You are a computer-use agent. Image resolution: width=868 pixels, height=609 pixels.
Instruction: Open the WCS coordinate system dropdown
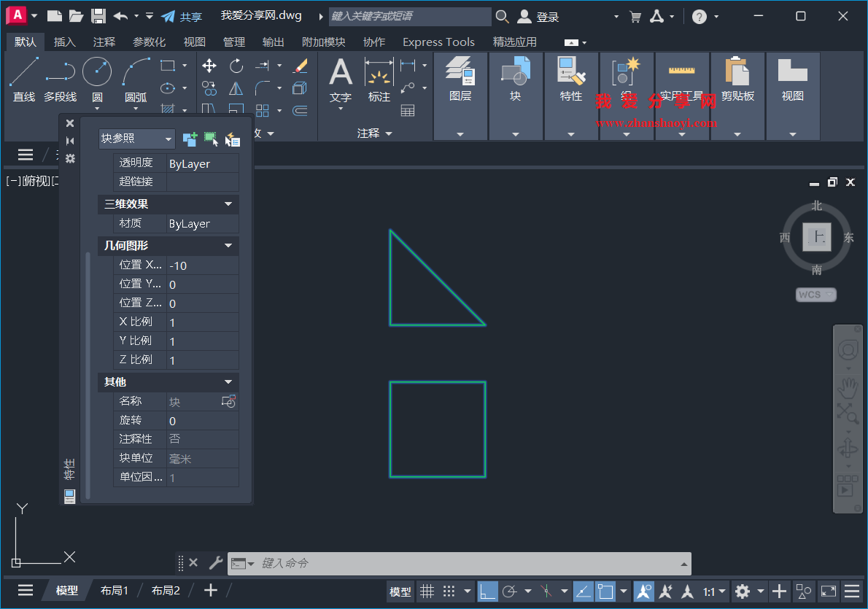tap(816, 295)
